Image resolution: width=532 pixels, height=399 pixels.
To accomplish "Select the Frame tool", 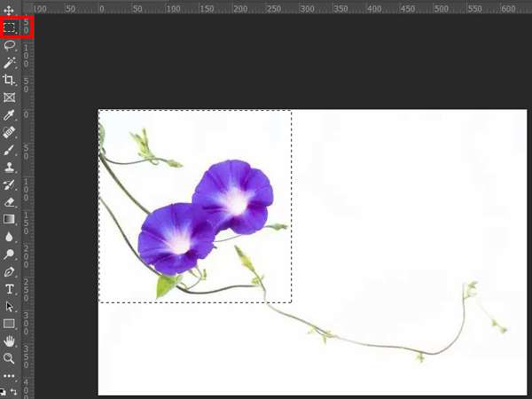I will 10,98.
